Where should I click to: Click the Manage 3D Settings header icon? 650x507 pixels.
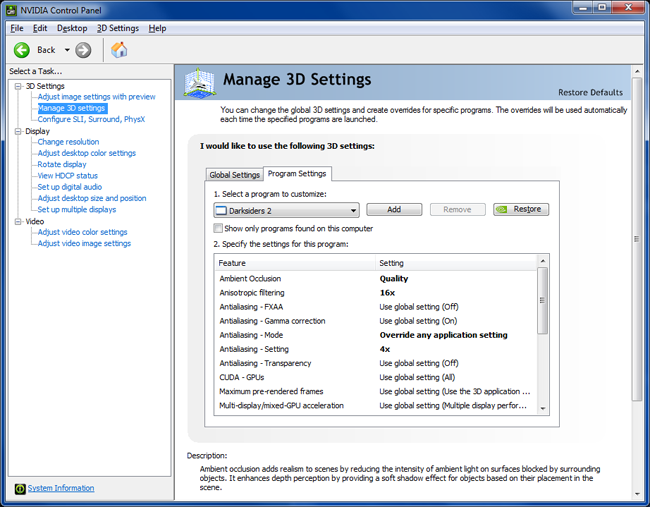200,83
